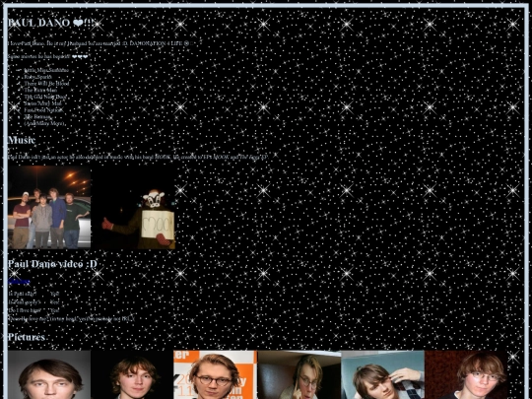Click the paragraph about his band MOOK
Image resolution: width=532 pixels, height=399 pixels.
[137, 157]
